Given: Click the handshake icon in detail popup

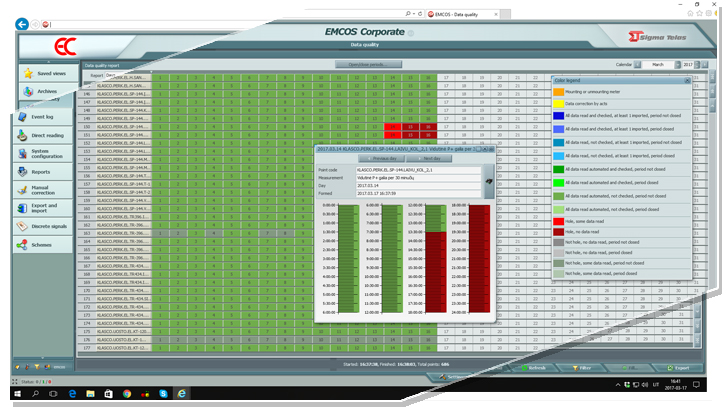Looking at the screenshot, I should [x=489, y=181].
